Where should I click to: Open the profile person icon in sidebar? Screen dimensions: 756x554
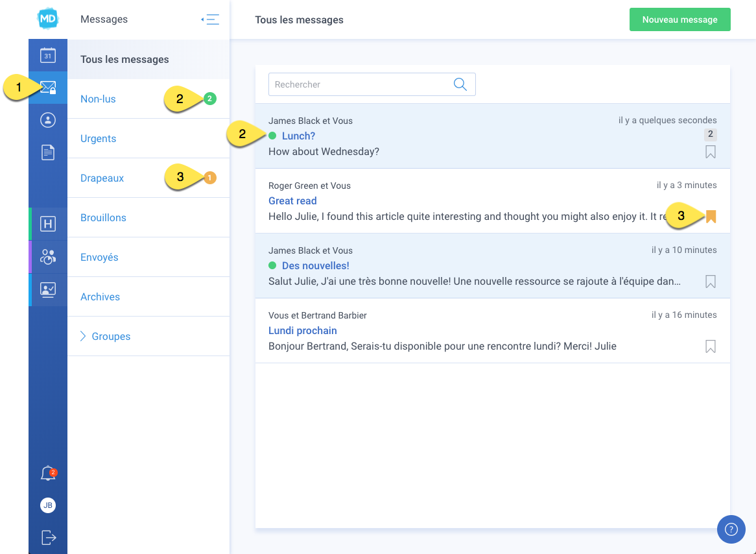pos(48,120)
